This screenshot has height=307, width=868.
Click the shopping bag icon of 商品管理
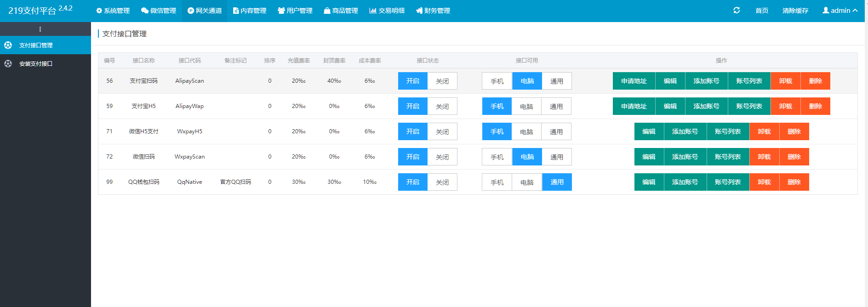[327, 11]
